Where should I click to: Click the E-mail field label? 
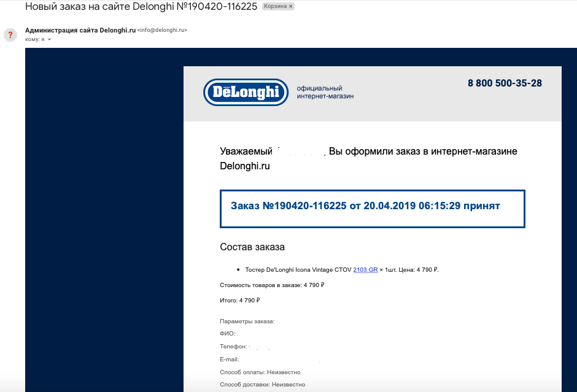pos(229,359)
